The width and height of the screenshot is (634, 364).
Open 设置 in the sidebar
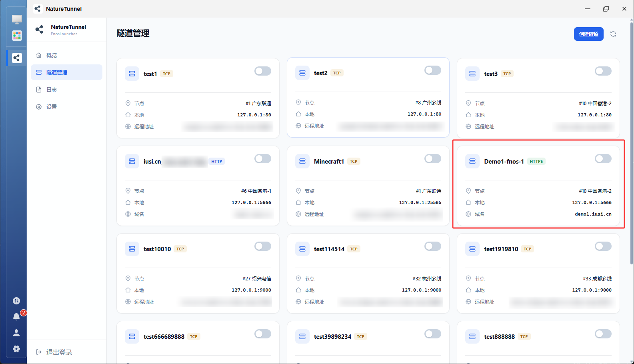click(66, 107)
